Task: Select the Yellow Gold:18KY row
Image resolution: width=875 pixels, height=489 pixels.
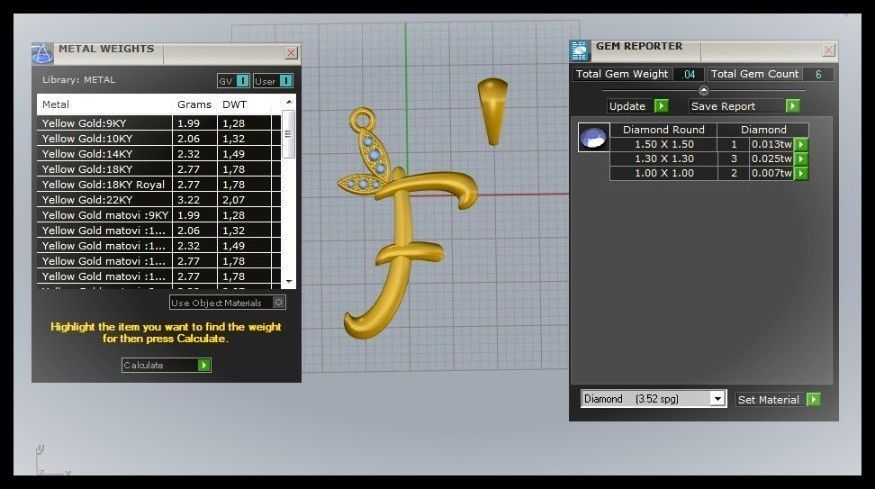Action: 159,169
